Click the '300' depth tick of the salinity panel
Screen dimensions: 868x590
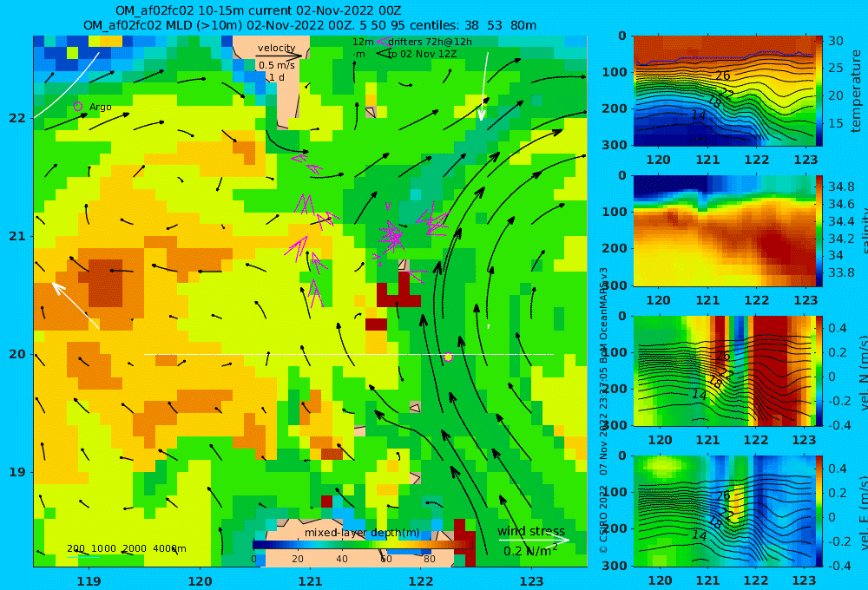(614, 285)
